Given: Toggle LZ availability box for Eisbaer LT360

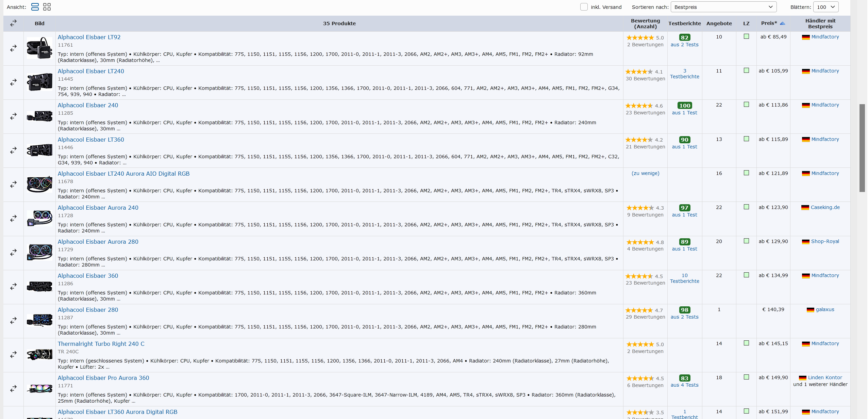Looking at the screenshot, I should [746, 139].
